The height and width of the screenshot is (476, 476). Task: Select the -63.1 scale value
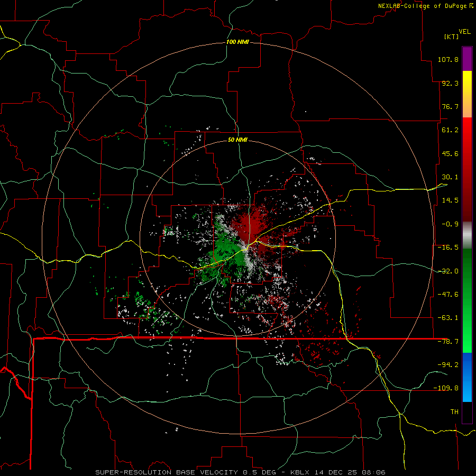tap(448, 318)
